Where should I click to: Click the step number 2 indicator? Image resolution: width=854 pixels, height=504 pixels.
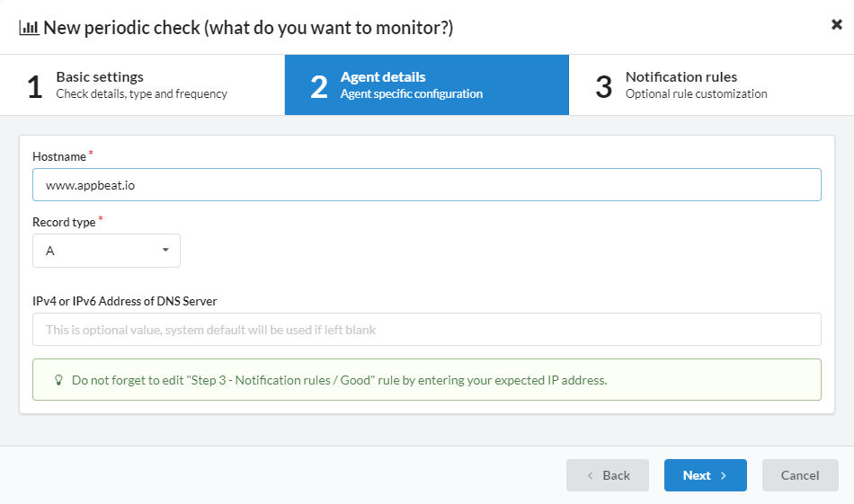coord(319,86)
